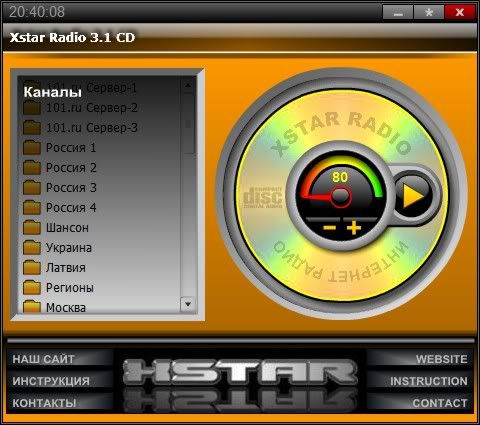The height and width of the screenshot is (425, 480).
Task: Click the 20:40:08 clock display
Action: click(37, 12)
